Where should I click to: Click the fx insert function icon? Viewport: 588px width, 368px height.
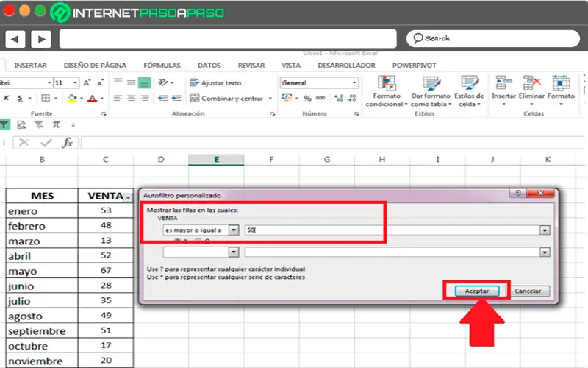click(68, 143)
